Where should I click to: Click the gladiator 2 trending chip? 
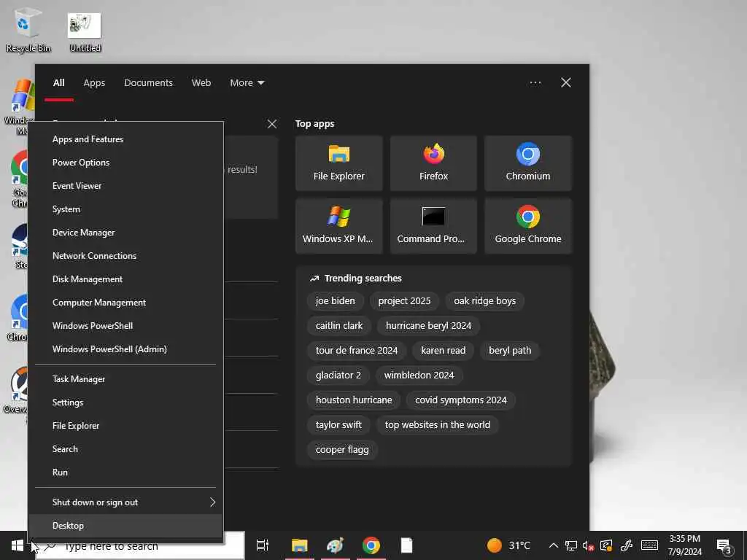tap(338, 376)
